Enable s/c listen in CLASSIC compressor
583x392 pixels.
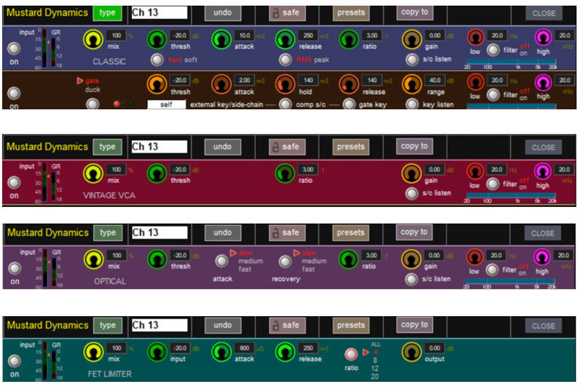tap(412, 60)
